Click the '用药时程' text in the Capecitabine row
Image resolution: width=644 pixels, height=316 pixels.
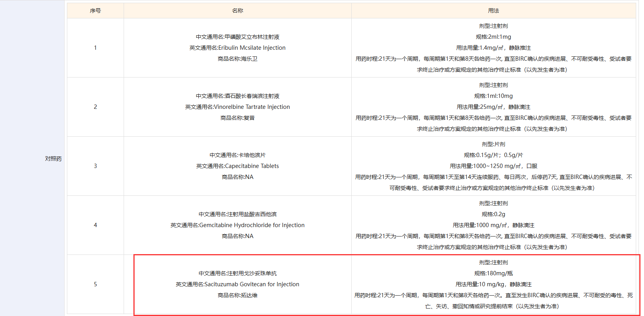point(493,182)
